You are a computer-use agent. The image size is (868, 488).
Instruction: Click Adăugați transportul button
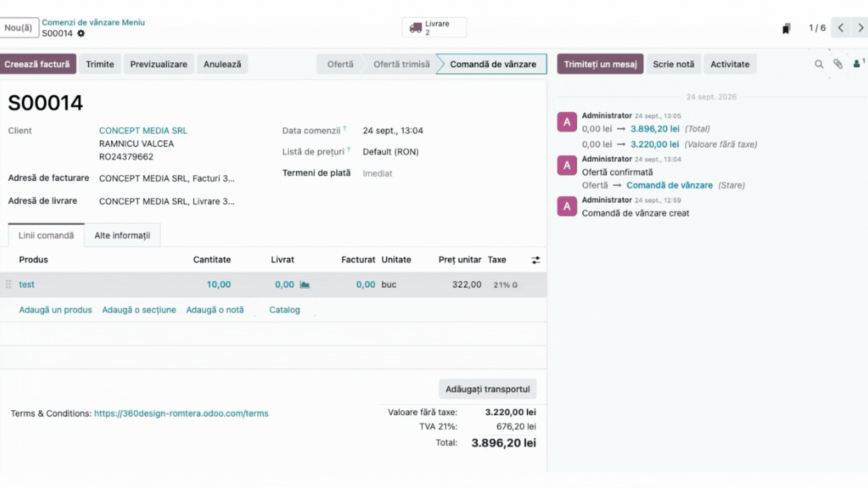[487, 389]
